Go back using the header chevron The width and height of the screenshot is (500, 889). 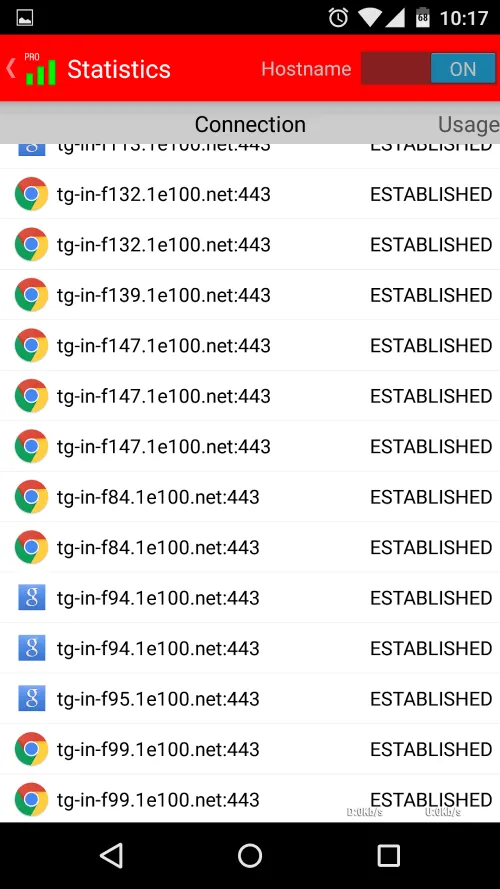(x=11, y=69)
